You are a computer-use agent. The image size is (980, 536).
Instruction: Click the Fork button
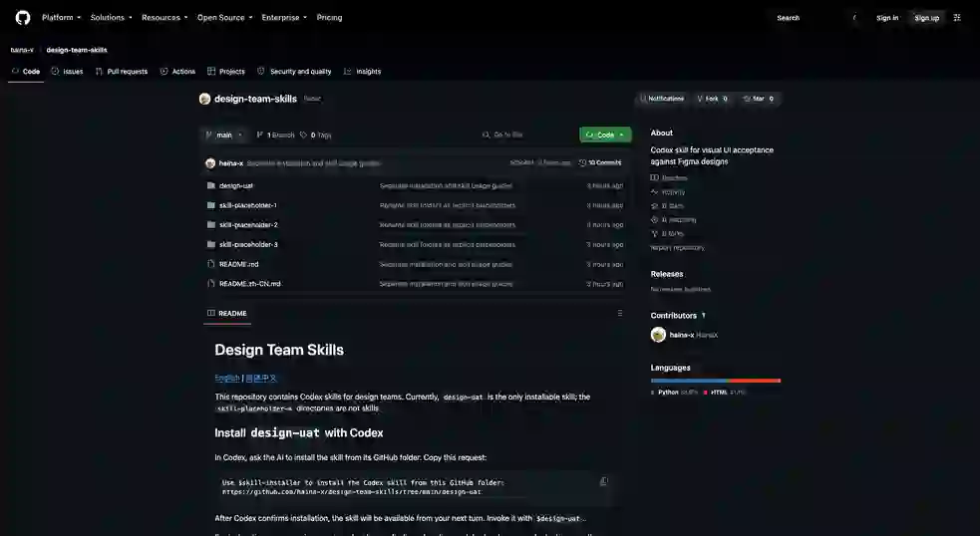point(712,99)
